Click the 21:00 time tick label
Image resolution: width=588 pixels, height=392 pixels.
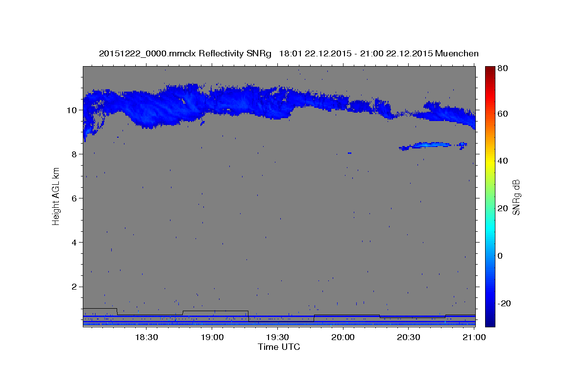click(x=474, y=338)
